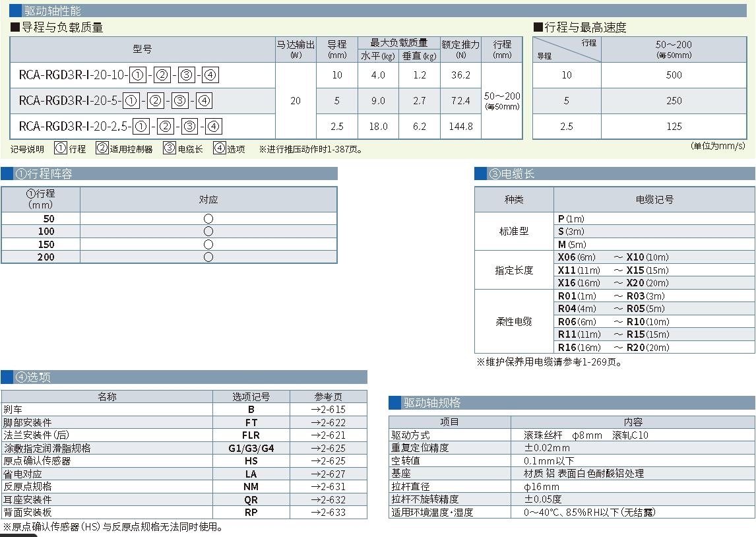Click the push-operation note referencing page 1-387
The image size is (756, 537).
click(x=310, y=149)
